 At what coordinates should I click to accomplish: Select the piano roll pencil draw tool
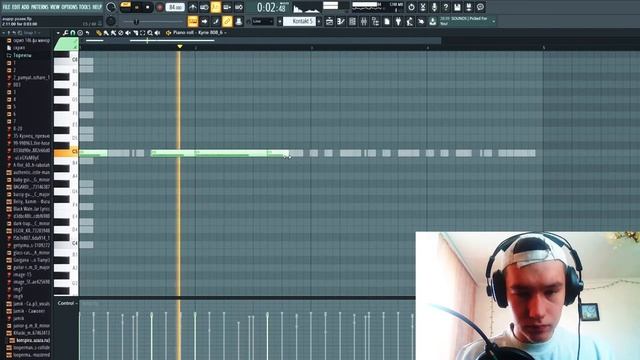[98, 33]
